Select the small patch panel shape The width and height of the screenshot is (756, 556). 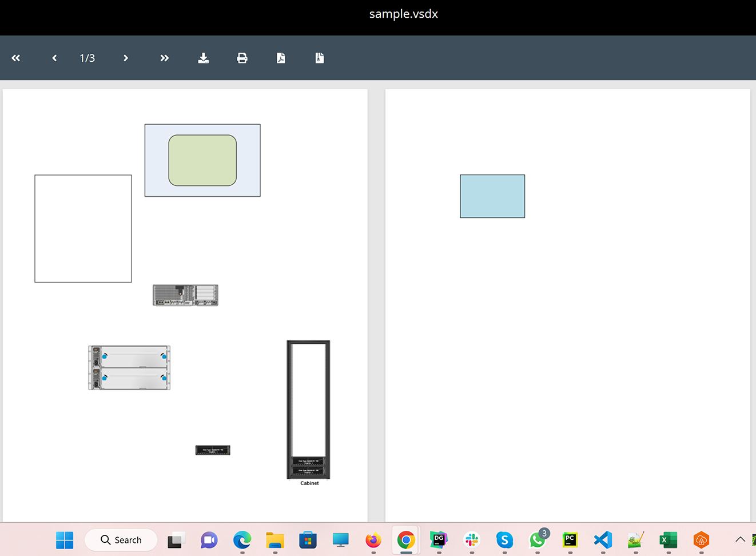coord(213,450)
